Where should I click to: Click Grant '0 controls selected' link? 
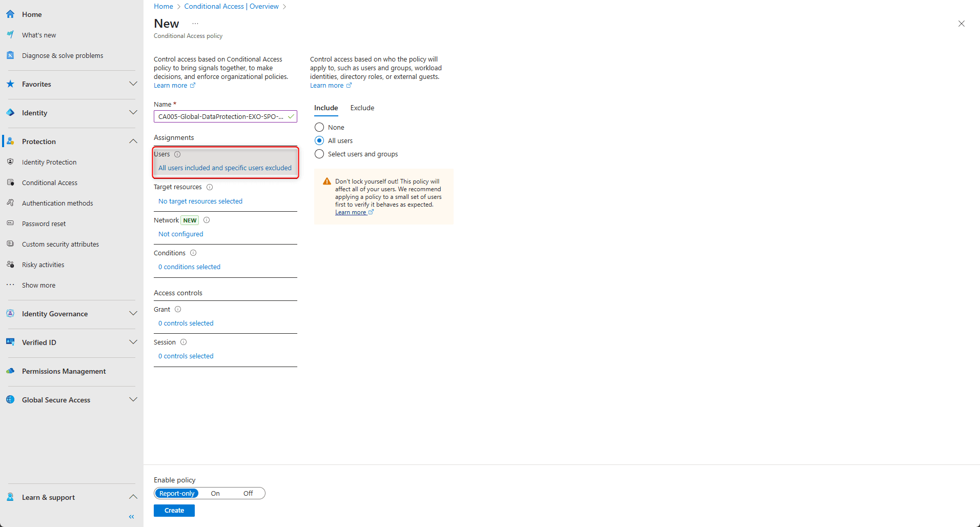pos(186,323)
